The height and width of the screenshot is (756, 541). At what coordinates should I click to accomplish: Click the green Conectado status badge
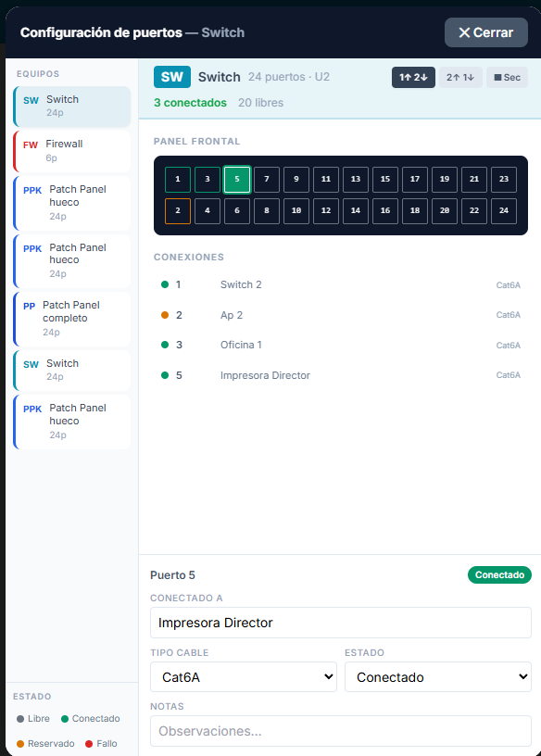499,574
